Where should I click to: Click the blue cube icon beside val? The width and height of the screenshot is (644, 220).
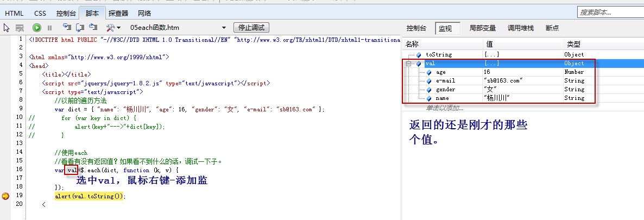419,64
